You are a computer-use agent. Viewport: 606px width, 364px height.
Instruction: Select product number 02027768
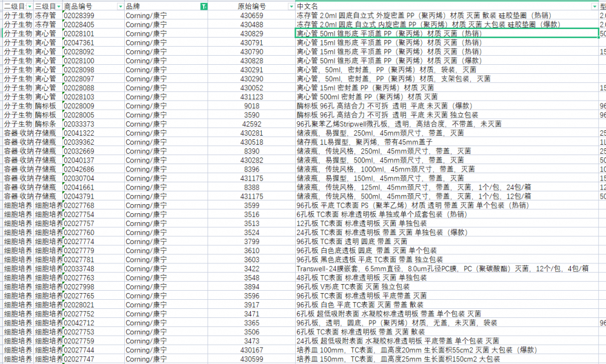(93, 205)
